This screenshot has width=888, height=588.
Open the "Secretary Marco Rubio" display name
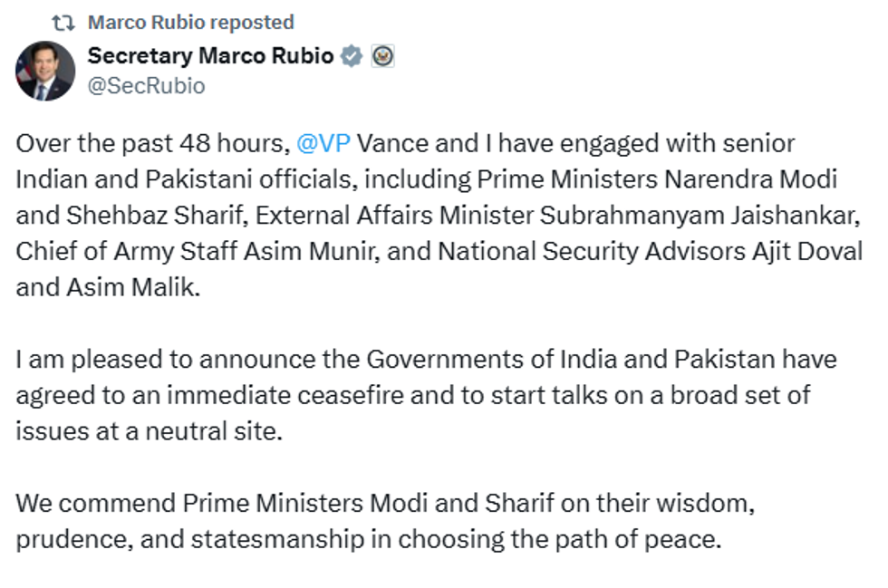(211, 56)
